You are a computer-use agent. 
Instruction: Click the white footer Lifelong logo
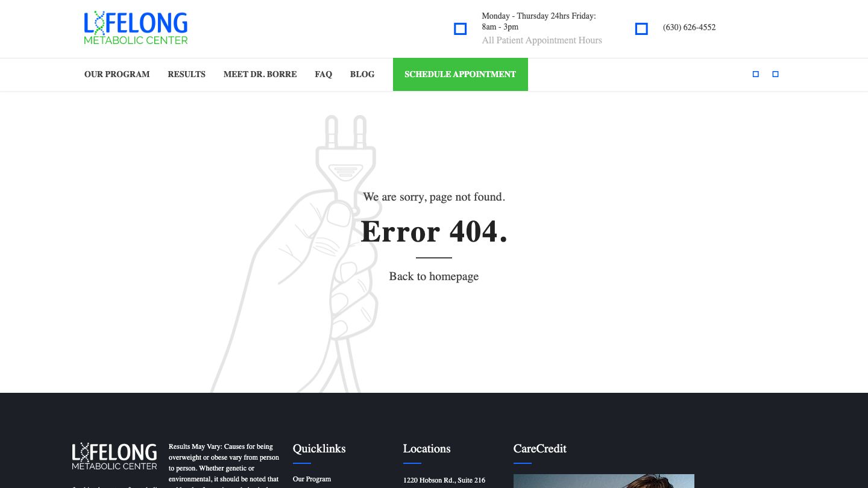point(115,457)
